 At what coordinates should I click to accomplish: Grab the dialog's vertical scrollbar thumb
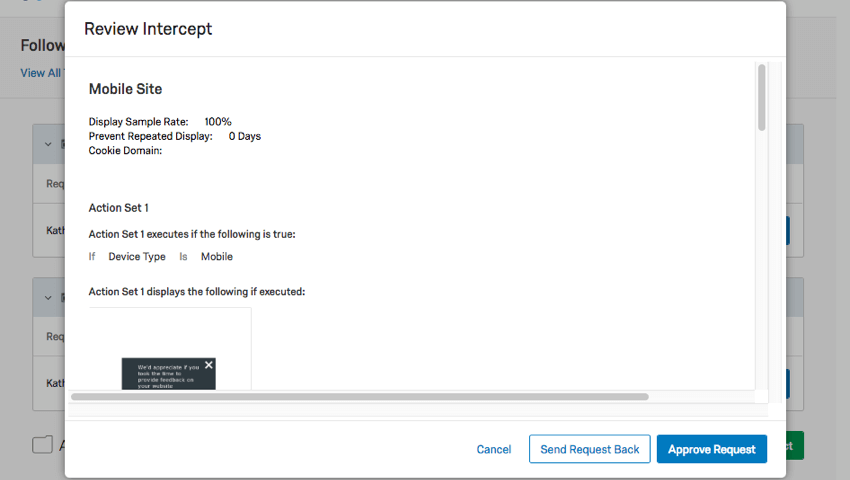tap(762, 98)
